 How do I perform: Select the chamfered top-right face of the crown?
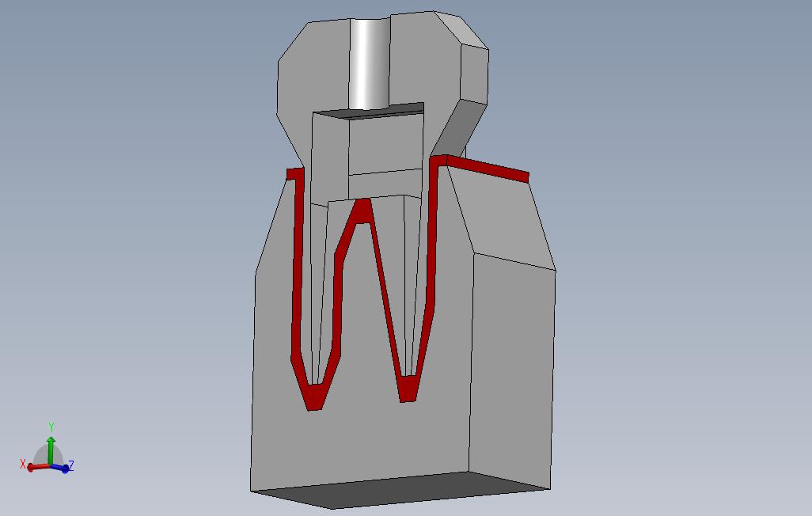pyautogui.click(x=461, y=30)
